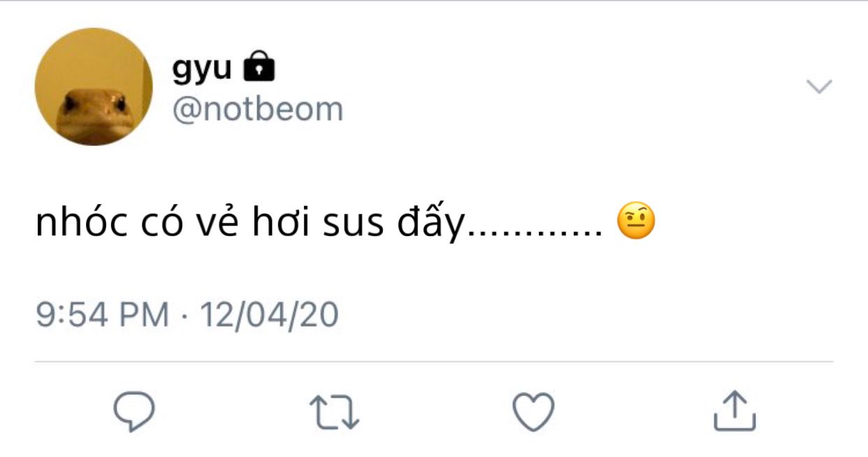Reply to the tweet via speech bubble icon
Viewport: 868px width, 457px height.
coord(133,412)
